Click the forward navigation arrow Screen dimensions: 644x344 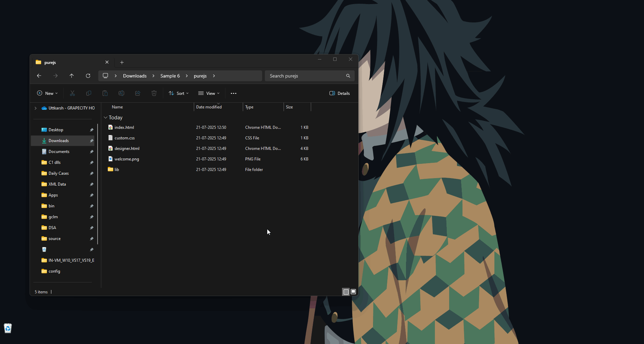point(55,76)
